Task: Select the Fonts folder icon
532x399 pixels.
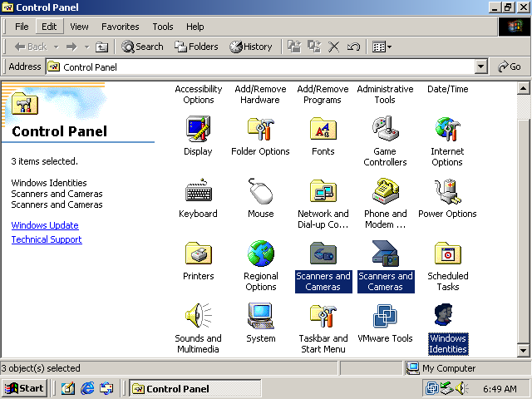Action: point(323,130)
